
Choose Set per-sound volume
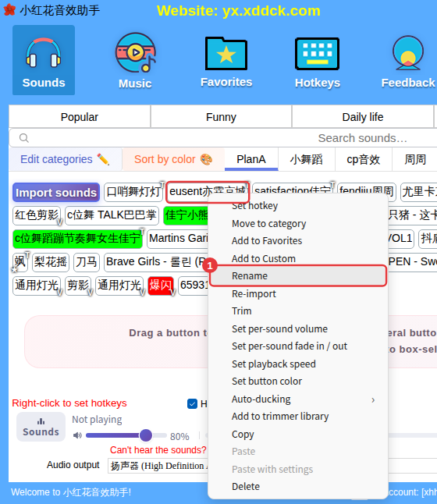279,328
